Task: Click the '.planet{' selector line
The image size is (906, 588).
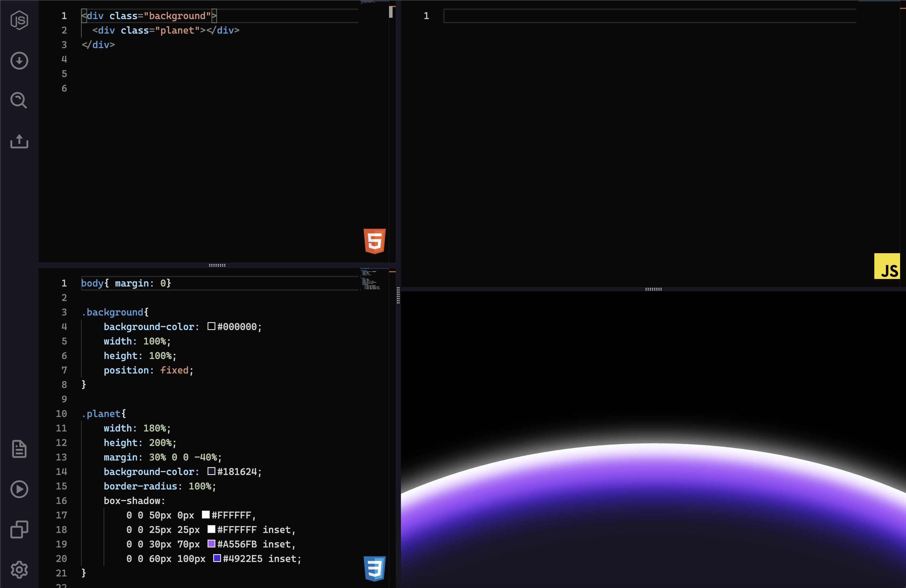Action: (x=104, y=414)
